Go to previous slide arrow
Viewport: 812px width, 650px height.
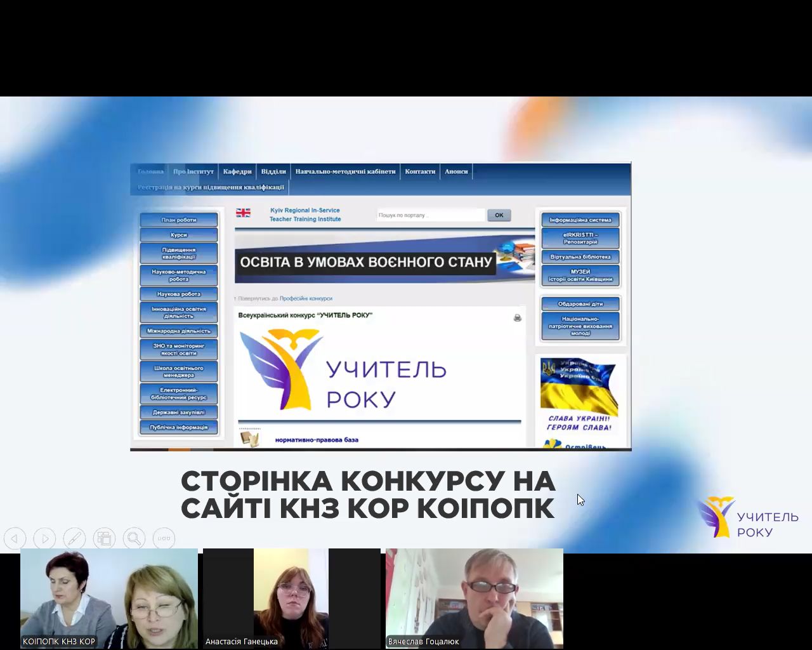(x=15, y=538)
